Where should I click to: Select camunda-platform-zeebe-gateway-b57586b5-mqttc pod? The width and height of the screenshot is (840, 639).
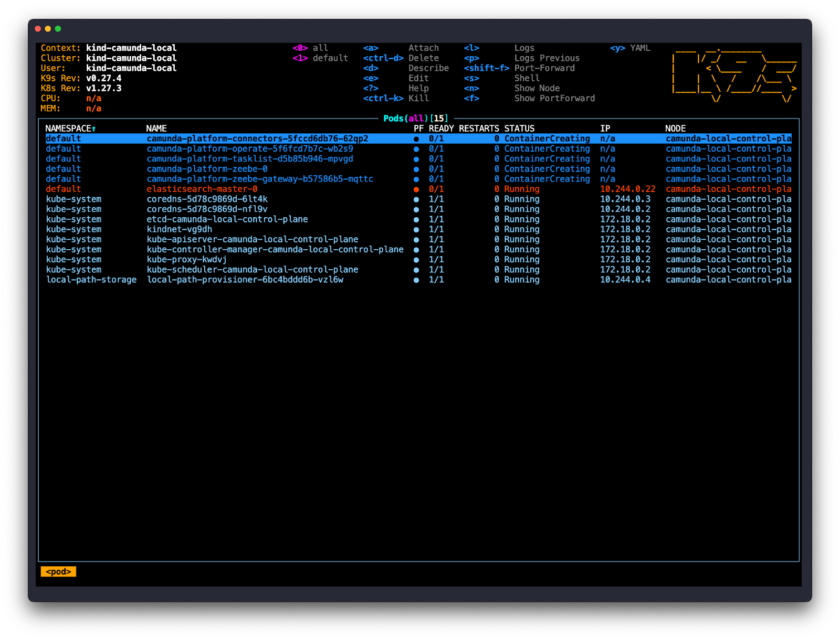[x=260, y=179]
